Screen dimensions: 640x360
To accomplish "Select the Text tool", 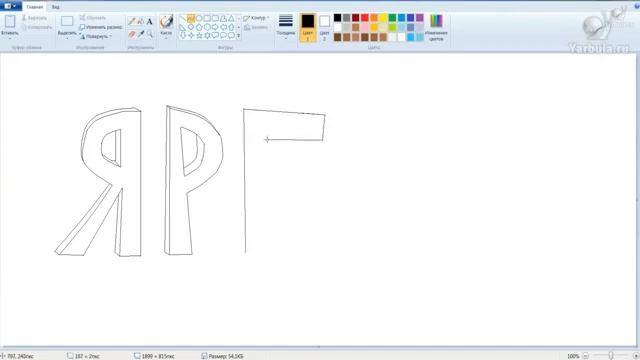I will tap(149, 21).
